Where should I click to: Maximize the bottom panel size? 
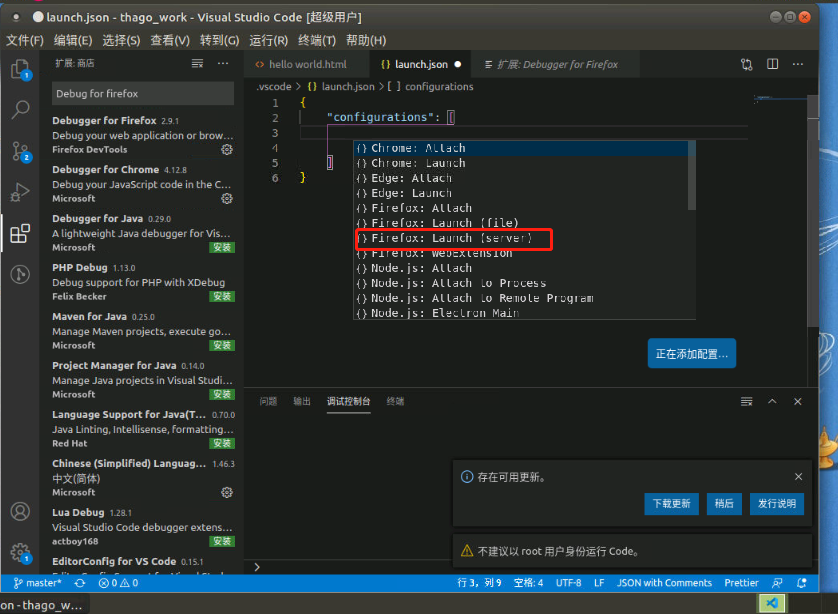click(x=772, y=401)
